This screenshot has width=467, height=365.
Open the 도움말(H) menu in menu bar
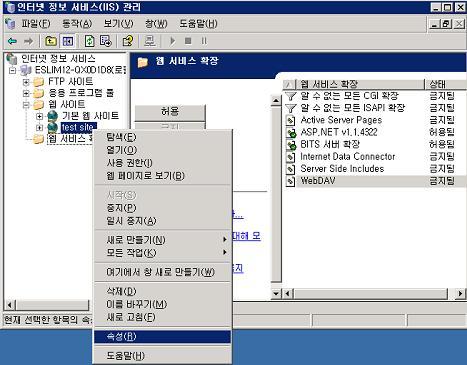(x=198, y=24)
